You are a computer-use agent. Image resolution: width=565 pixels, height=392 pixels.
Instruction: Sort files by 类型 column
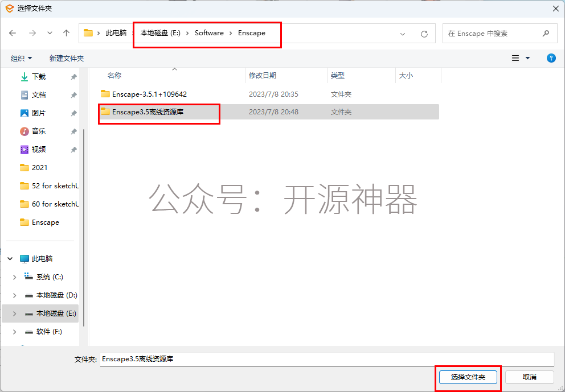point(338,76)
